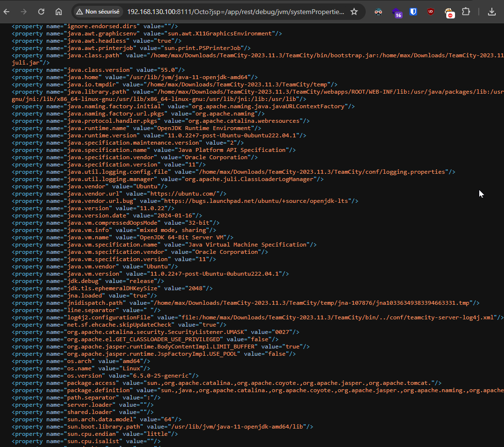The image size is (504, 447).
Task: Click the java.vm.version property line
Action: [150, 274]
